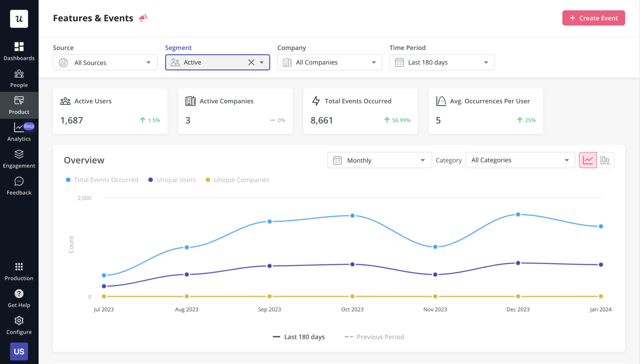Toggle the Previous Period legend
This screenshot has width=640, height=364.
point(374,337)
